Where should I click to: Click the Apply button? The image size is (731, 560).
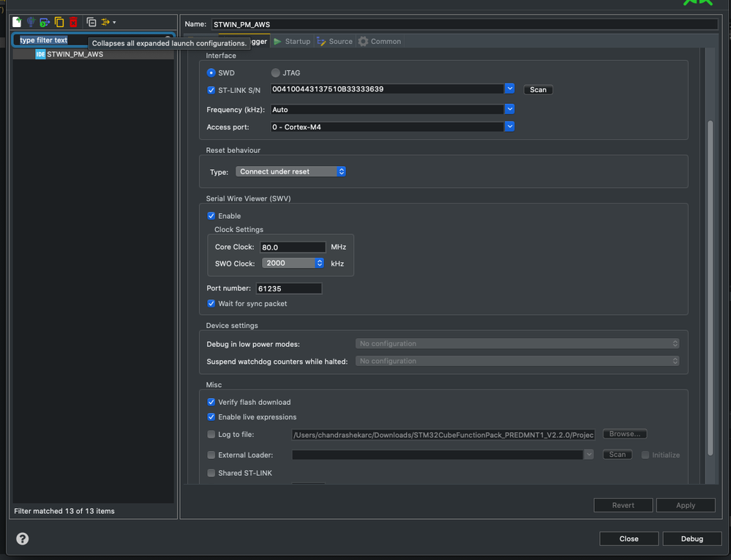[686, 505]
